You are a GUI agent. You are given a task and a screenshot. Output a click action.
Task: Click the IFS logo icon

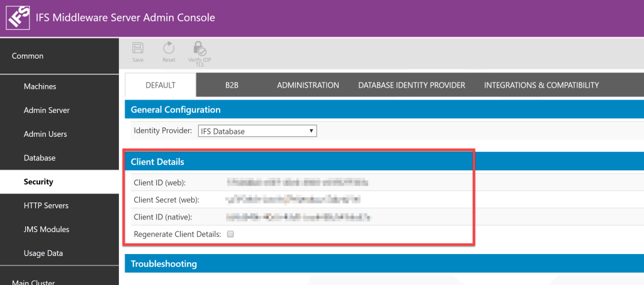pyautogui.click(x=18, y=18)
